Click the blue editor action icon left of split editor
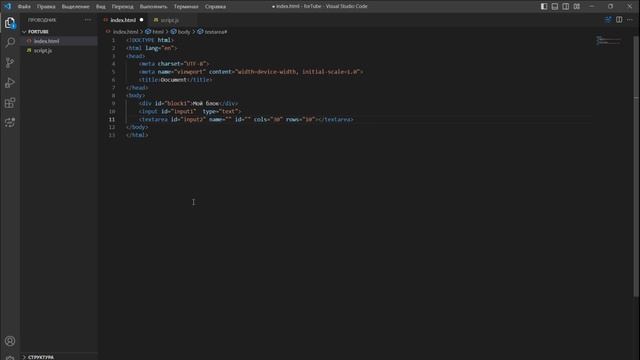This screenshot has height=360, width=640. click(608, 20)
